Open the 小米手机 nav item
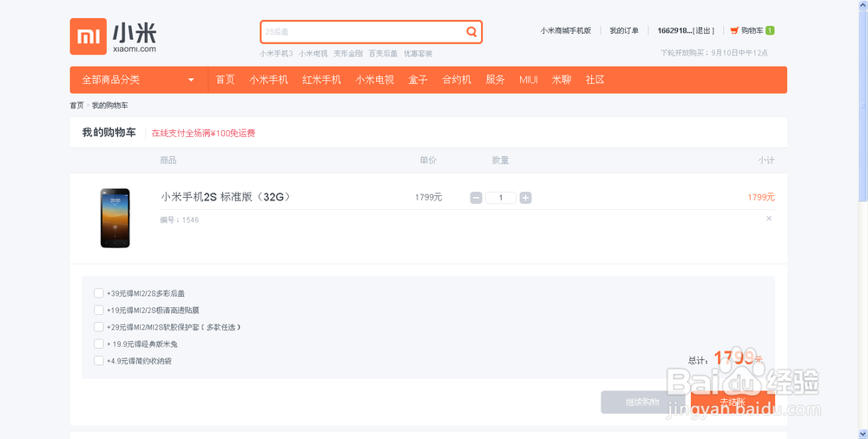The width and height of the screenshot is (868, 439). coord(268,80)
